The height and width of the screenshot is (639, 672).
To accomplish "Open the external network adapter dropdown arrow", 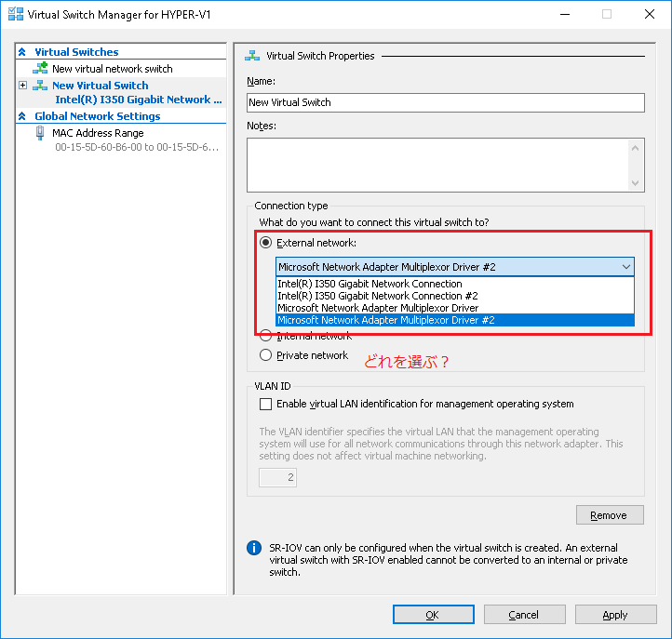I will point(626,267).
